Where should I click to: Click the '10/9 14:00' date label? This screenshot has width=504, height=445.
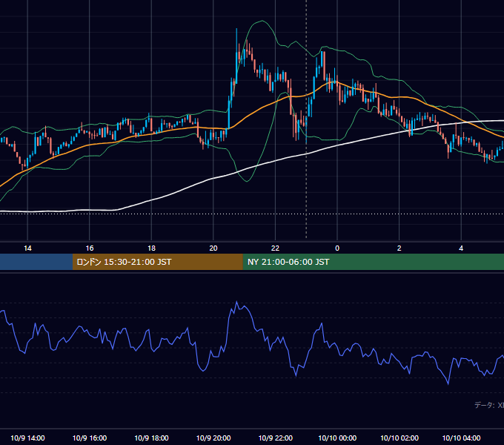[x=27, y=438]
